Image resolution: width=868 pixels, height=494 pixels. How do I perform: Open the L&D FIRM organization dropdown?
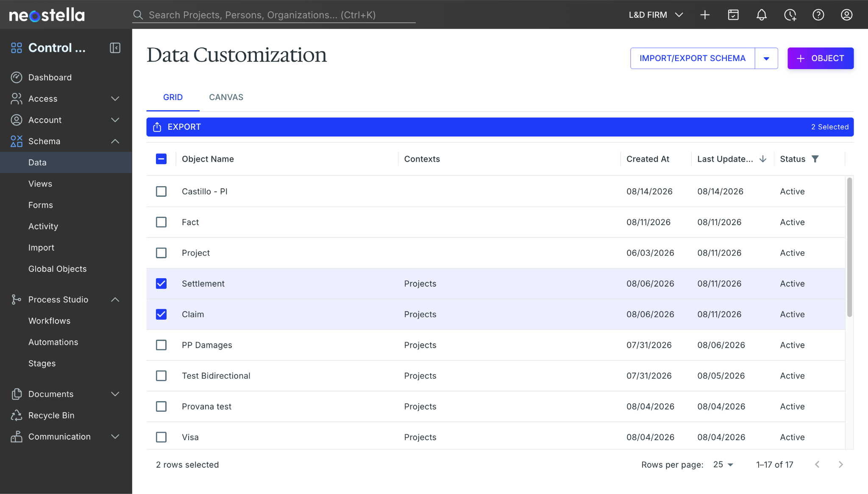click(x=656, y=15)
